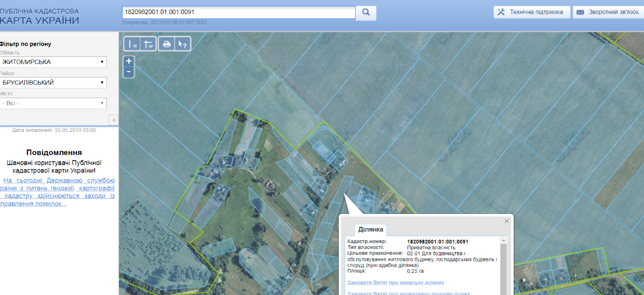Click the cadastral number 1820982001:01:001:0091 in popup

[438, 242]
